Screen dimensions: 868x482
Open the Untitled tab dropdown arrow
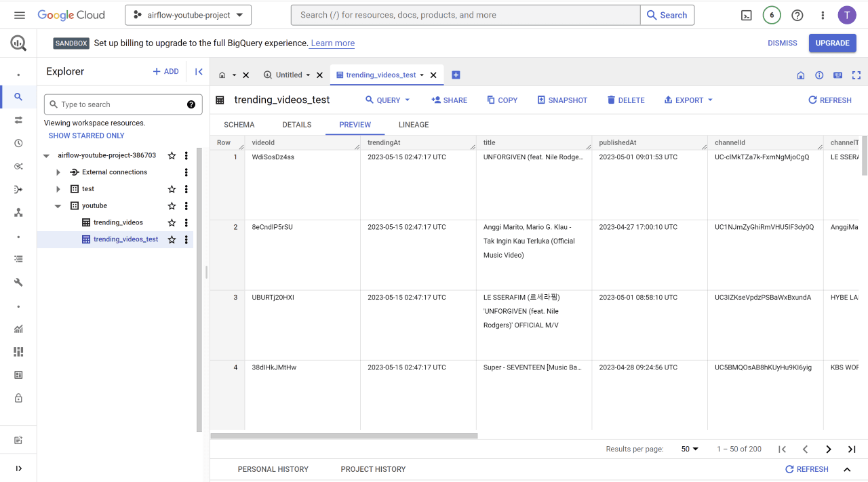tap(308, 75)
